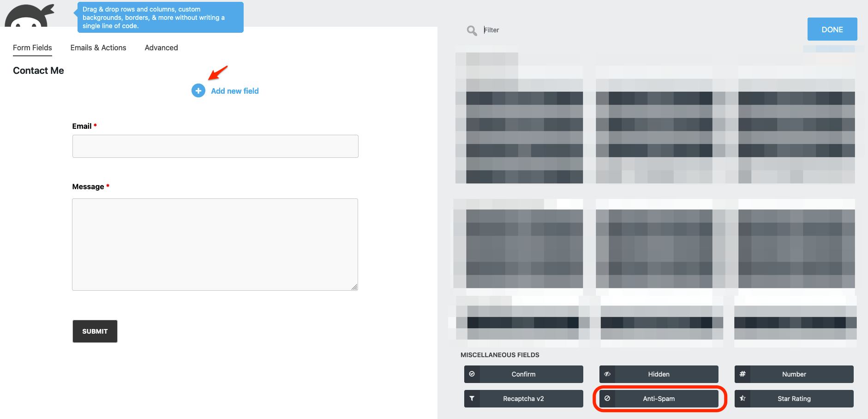Open the Form Fields tab
Screen dimensions: 868x419
pyautogui.click(x=32, y=48)
